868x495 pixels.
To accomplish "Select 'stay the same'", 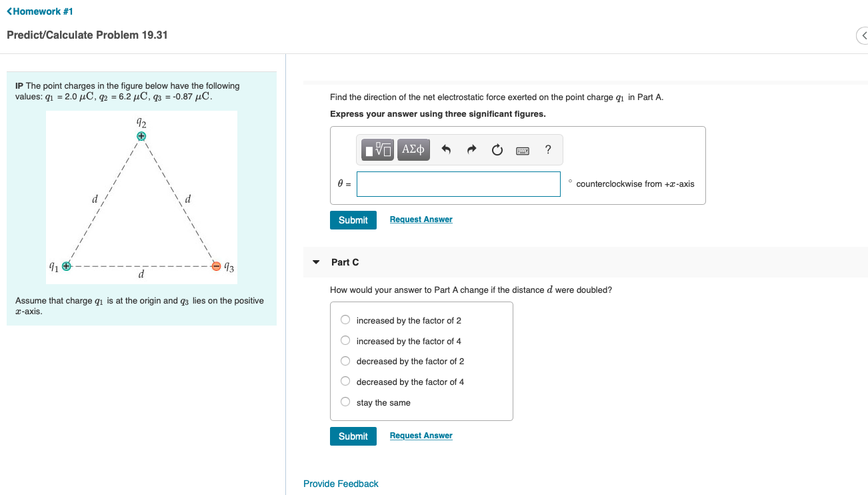I will coord(345,402).
